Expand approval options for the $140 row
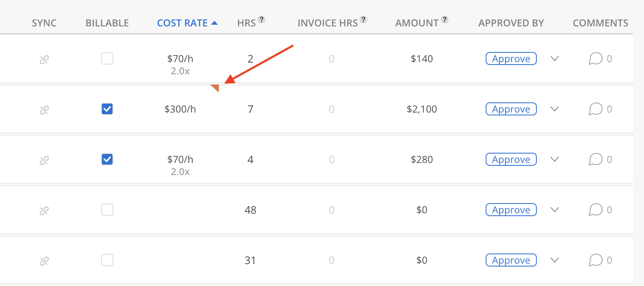Screen dimensions: 644x286 click(x=555, y=59)
